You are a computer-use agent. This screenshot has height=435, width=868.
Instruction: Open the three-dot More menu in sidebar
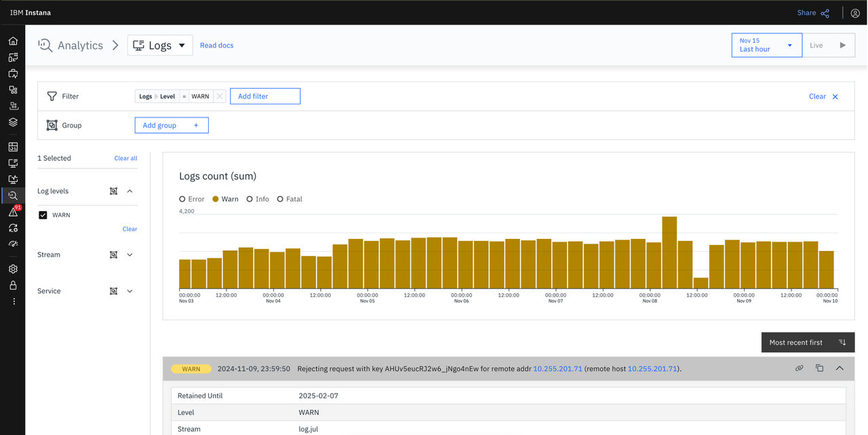pos(13,301)
